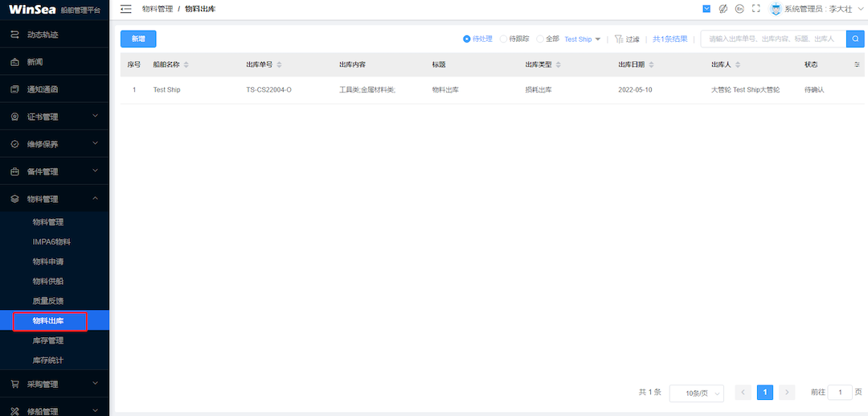Click the blue search magnifier button
This screenshot has height=416, width=868.
tap(855, 39)
